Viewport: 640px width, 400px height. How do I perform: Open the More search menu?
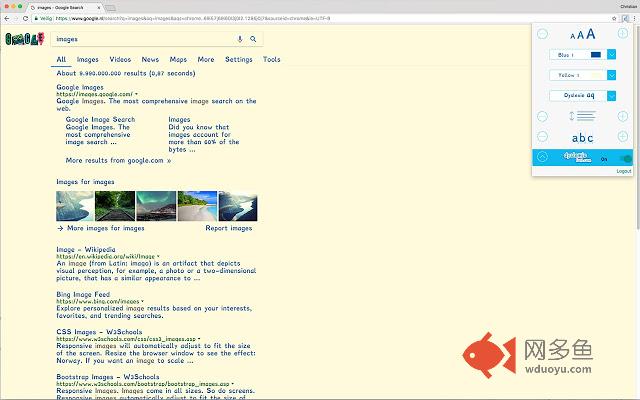[206, 60]
